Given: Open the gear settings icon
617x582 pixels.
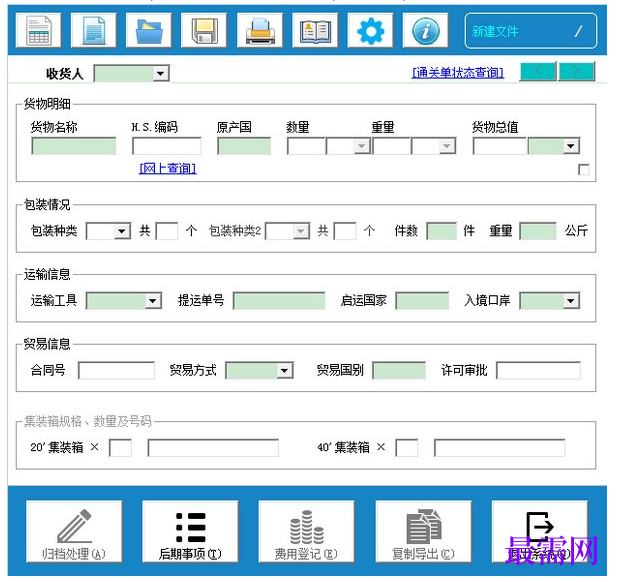Looking at the screenshot, I should [370, 31].
